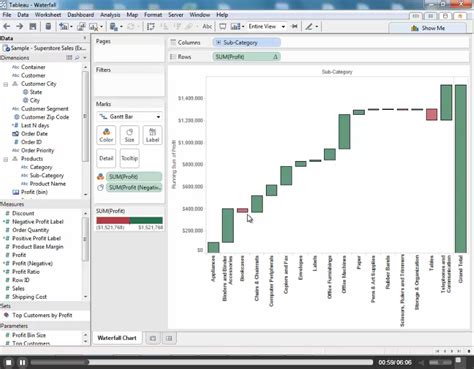Screen dimensions: 474x369
Task: Open the Analysis menu
Action: pyautogui.click(x=110, y=15)
